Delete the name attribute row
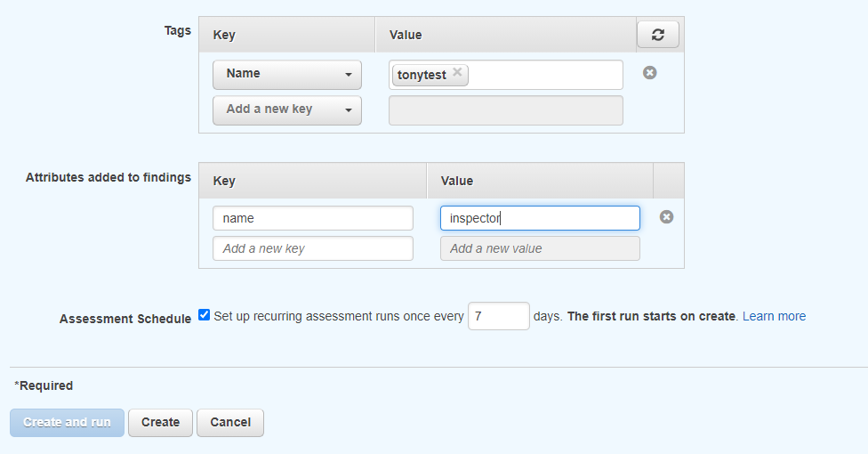This screenshot has height=454, width=868. 666,216
